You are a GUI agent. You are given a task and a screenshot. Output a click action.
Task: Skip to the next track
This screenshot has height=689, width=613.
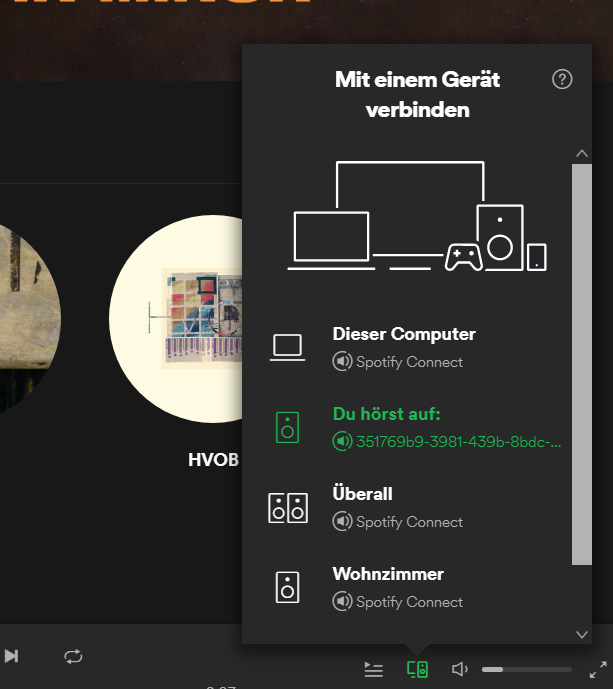pyautogui.click(x=11, y=656)
